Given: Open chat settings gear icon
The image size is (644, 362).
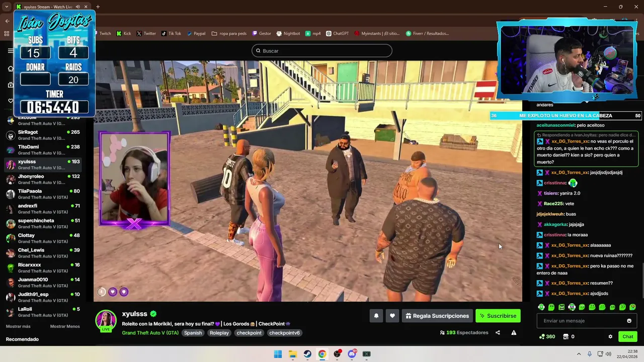Looking at the screenshot, I should 610,336.
